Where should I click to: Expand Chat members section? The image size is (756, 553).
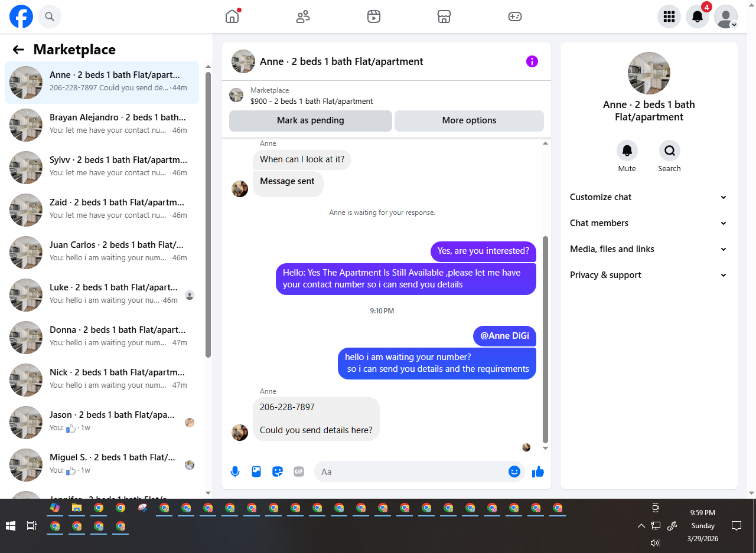point(649,223)
